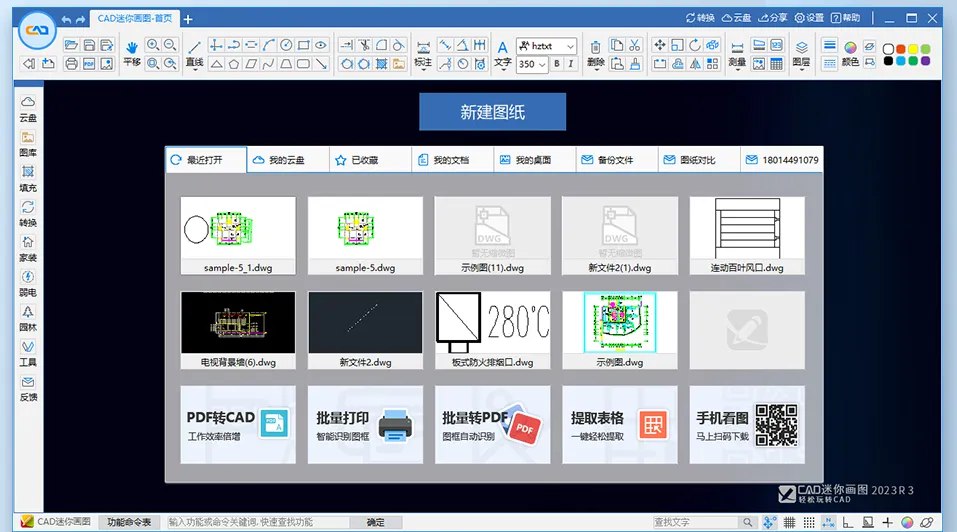This screenshot has height=532, width=957.
Task: Open the hztxt font dropdown
Action: 570,46
